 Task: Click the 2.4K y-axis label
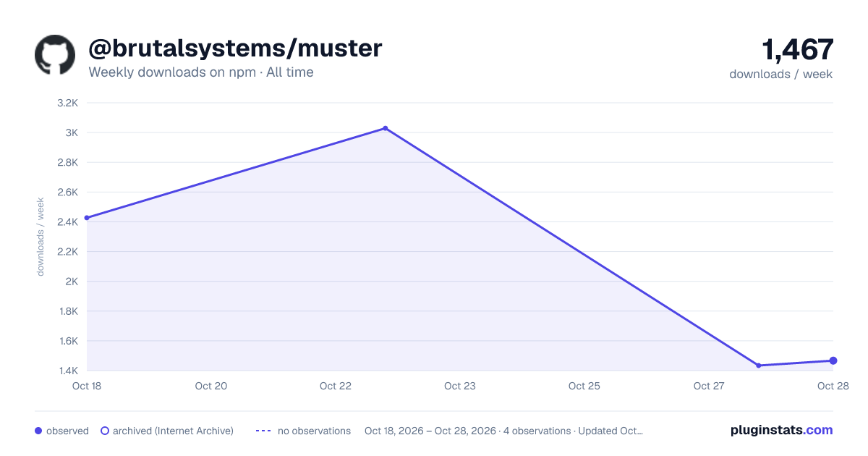(67, 221)
